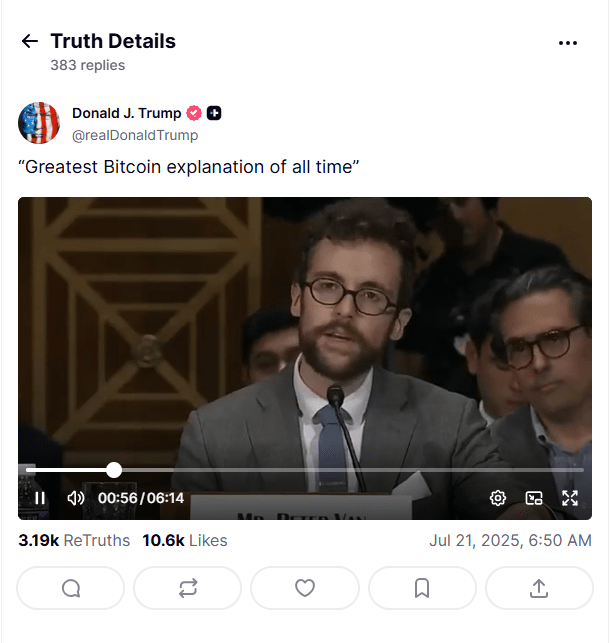This screenshot has height=643, width=611.
Task: View the 3.19k ReTruths list
Action: pos(74,540)
